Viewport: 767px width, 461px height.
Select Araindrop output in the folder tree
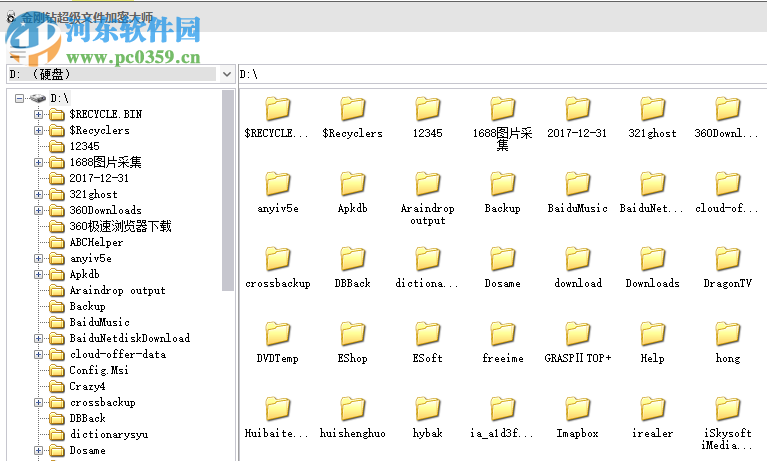pos(117,290)
